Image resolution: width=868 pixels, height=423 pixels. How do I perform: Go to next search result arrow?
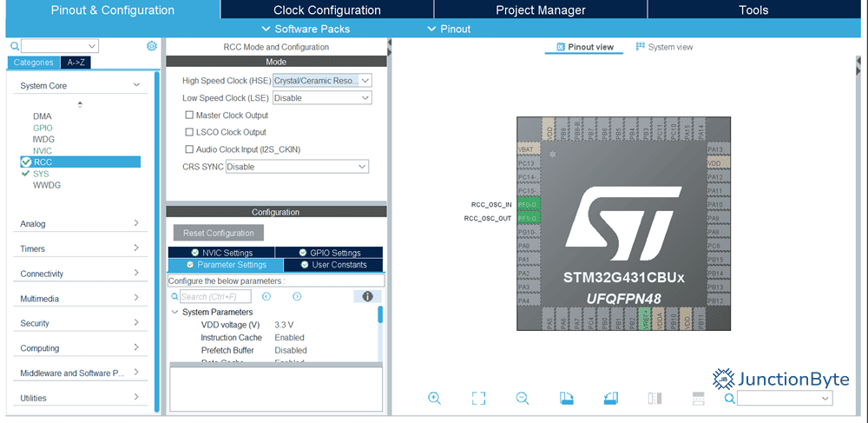[297, 297]
